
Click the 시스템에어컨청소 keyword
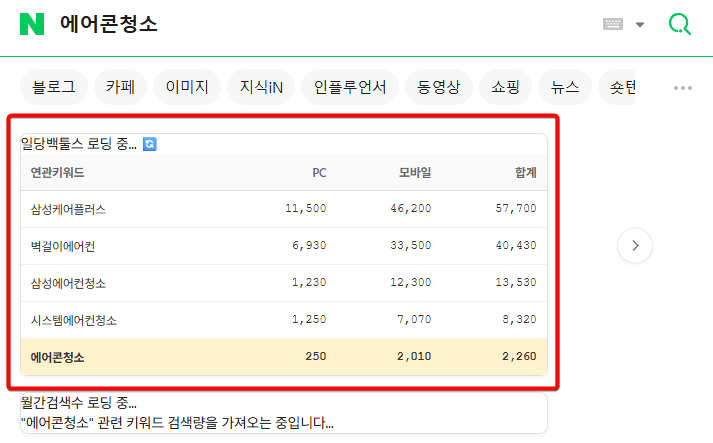click(x=74, y=320)
